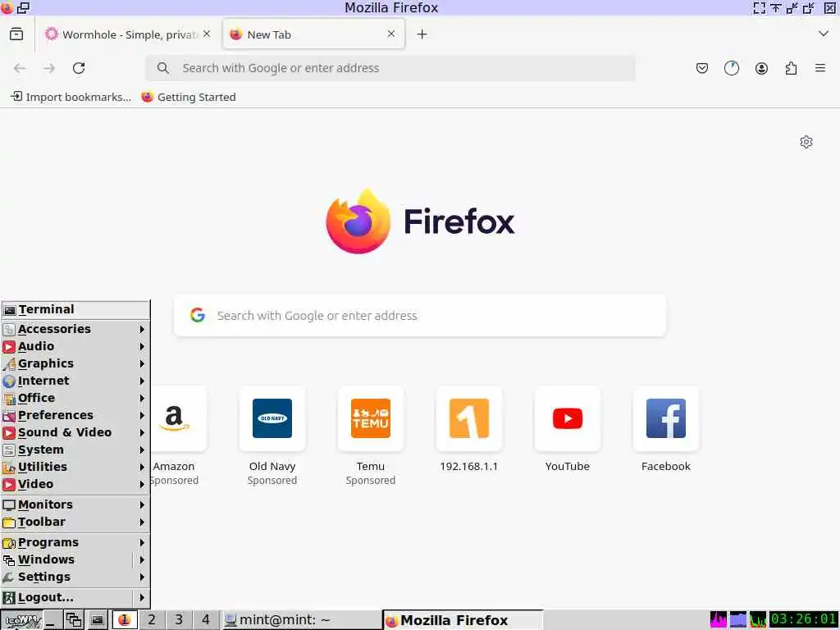Click the IceWM start button
Image resolution: width=840 pixels, height=630 pixels.
click(x=22, y=620)
